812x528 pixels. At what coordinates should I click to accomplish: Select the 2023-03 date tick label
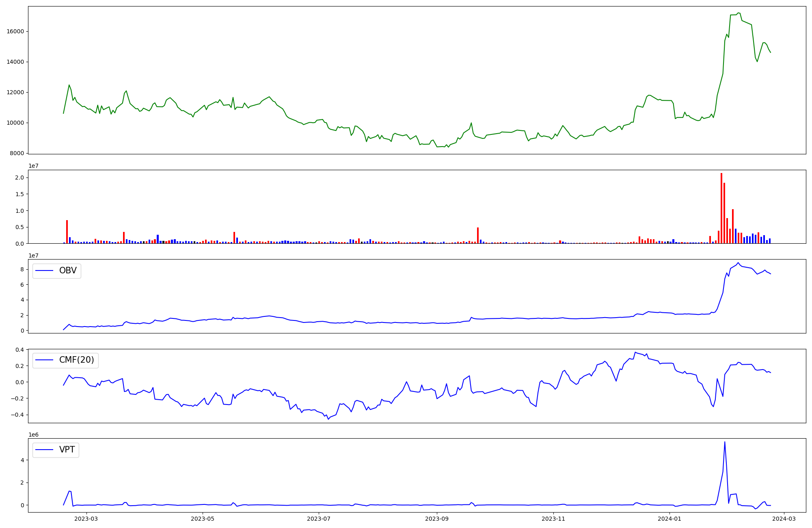coord(86,519)
